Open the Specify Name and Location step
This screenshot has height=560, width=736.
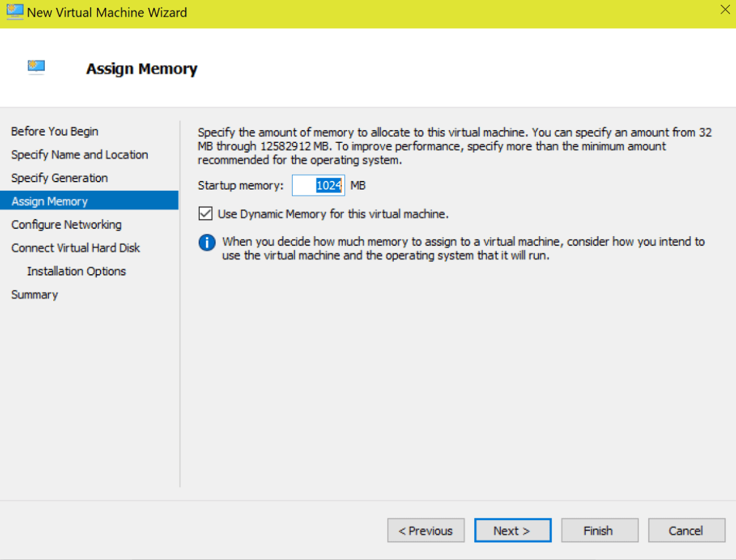coord(79,155)
